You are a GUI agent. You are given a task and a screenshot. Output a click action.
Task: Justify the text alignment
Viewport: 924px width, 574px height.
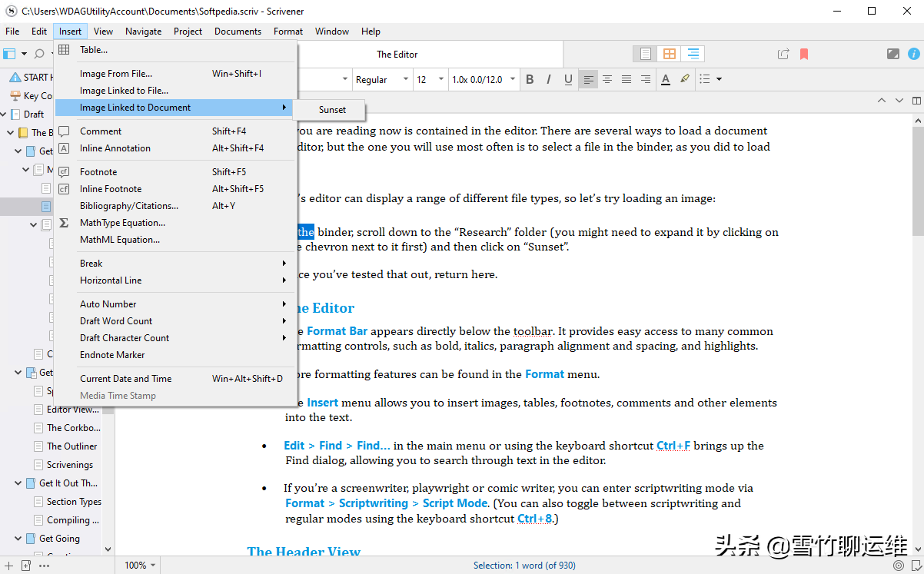tap(627, 79)
